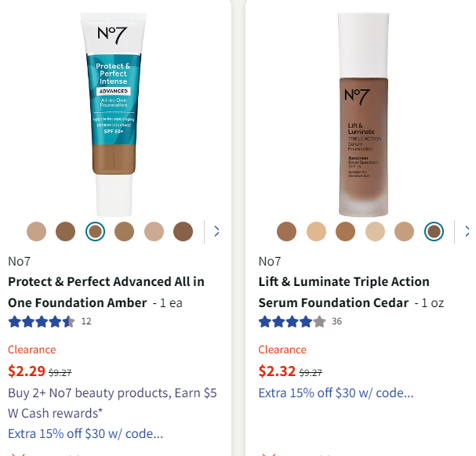This screenshot has height=456, width=476.
Task: Show more shades for Protect & Perfect foundation
Action: coord(216,231)
